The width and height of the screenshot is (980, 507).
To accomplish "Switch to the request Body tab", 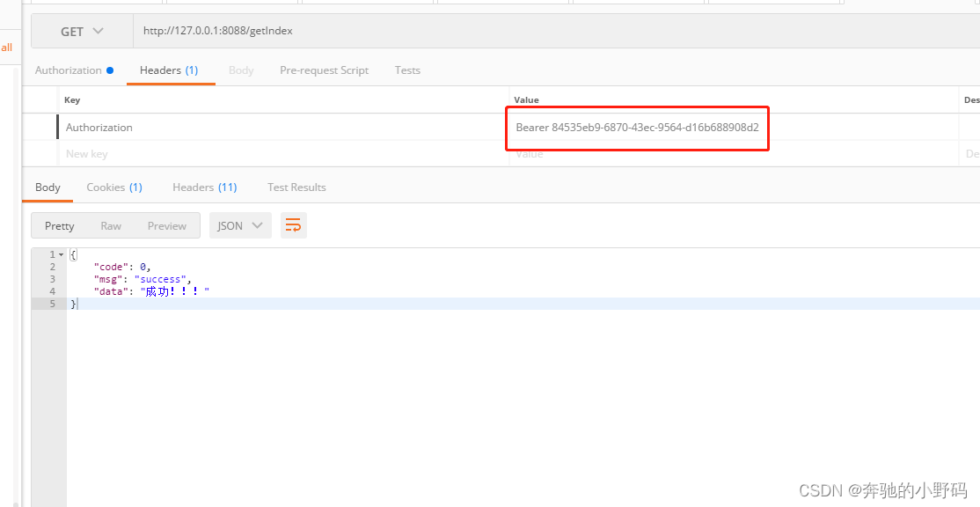I will [x=241, y=70].
